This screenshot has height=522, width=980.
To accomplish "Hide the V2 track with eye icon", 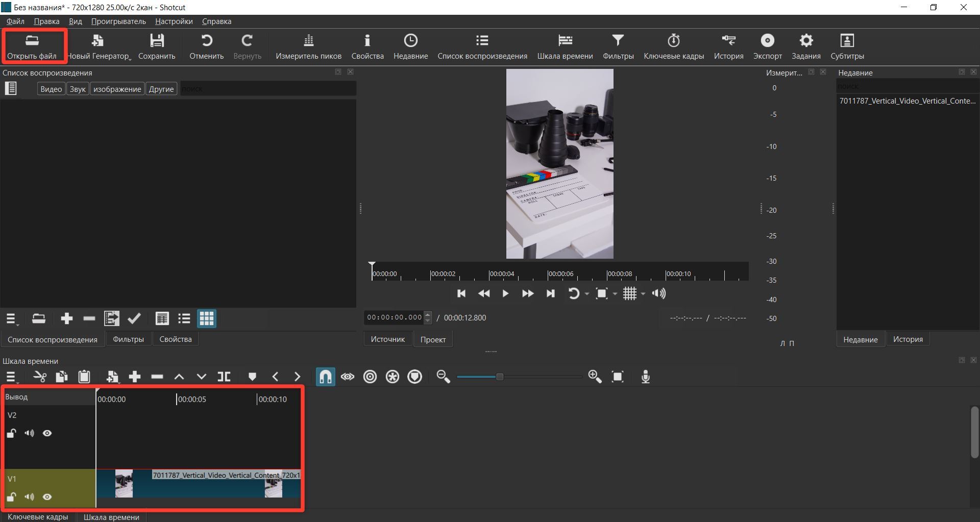I will point(47,433).
